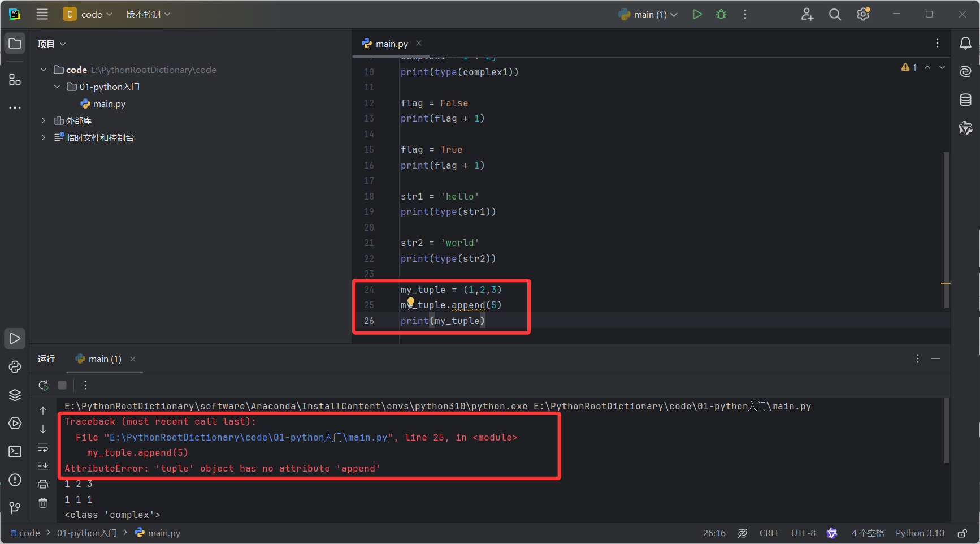This screenshot has width=980, height=544.
Task: Toggle scroll to end of console
Action: (43, 466)
